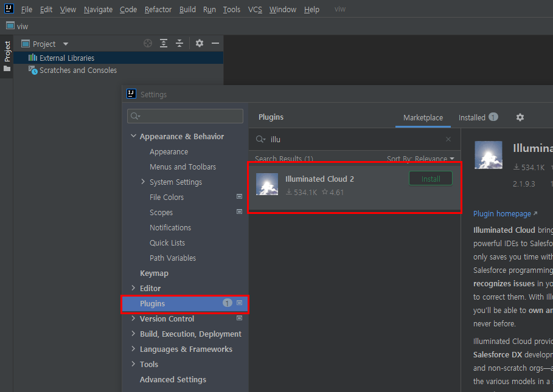This screenshot has height=392, width=553.
Task: Click the Select Opened File locate icon
Action: click(x=148, y=43)
